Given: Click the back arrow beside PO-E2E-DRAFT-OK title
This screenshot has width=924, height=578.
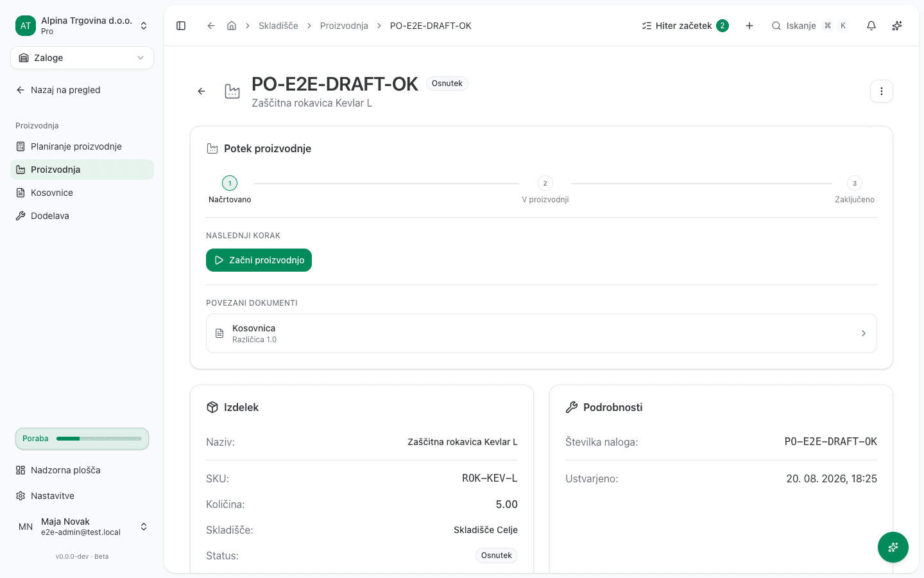Looking at the screenshot, I should [x=201, y=91].
